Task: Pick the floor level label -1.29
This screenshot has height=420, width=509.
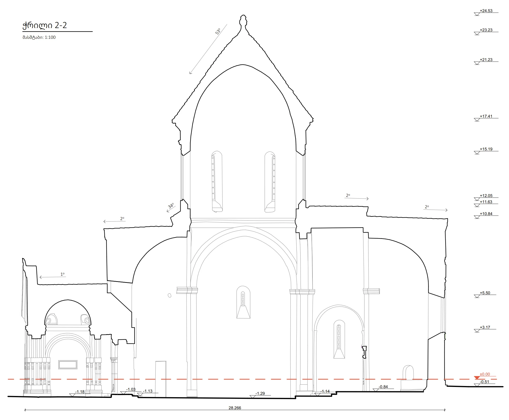Action: (x=260, y=393)
